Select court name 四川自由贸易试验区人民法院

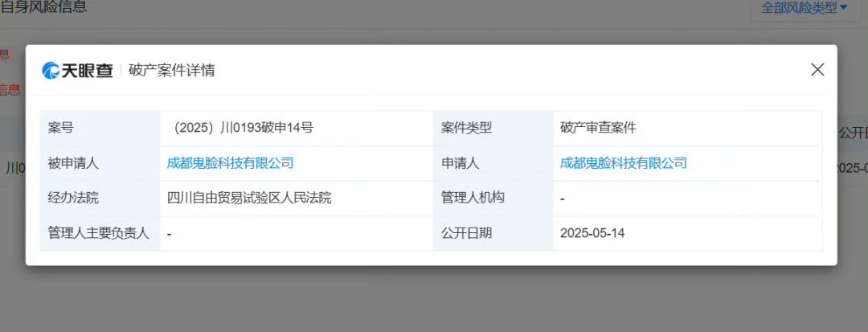click(249, 198)
